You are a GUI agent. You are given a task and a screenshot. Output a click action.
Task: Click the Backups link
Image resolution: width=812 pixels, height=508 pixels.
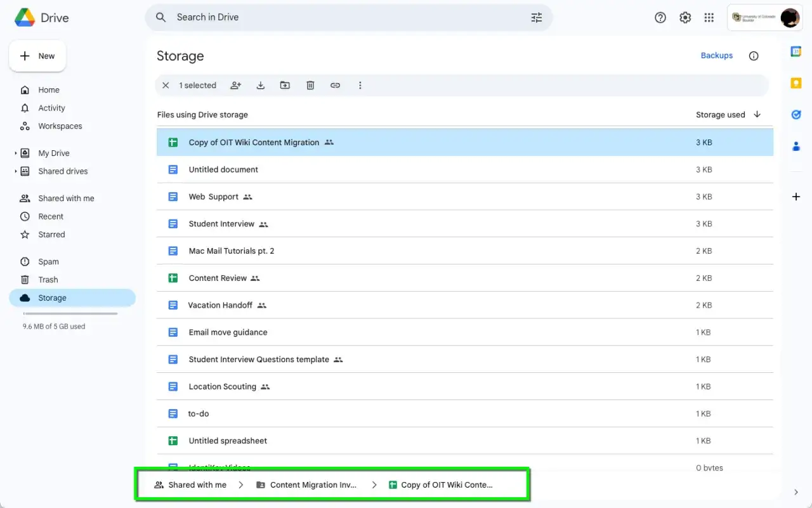coord(717,56)
